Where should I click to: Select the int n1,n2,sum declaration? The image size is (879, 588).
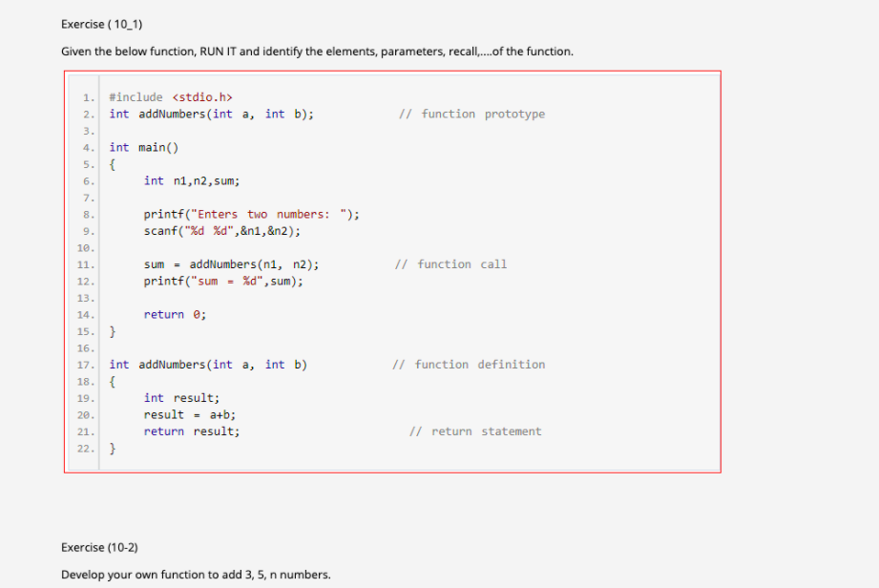coord(192,180)
